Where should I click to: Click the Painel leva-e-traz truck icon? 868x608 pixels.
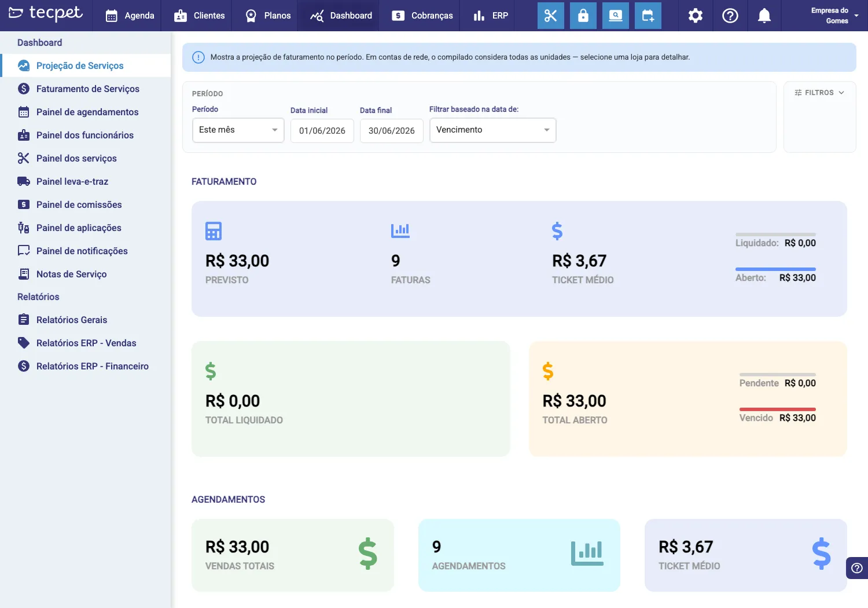[24, 181]
